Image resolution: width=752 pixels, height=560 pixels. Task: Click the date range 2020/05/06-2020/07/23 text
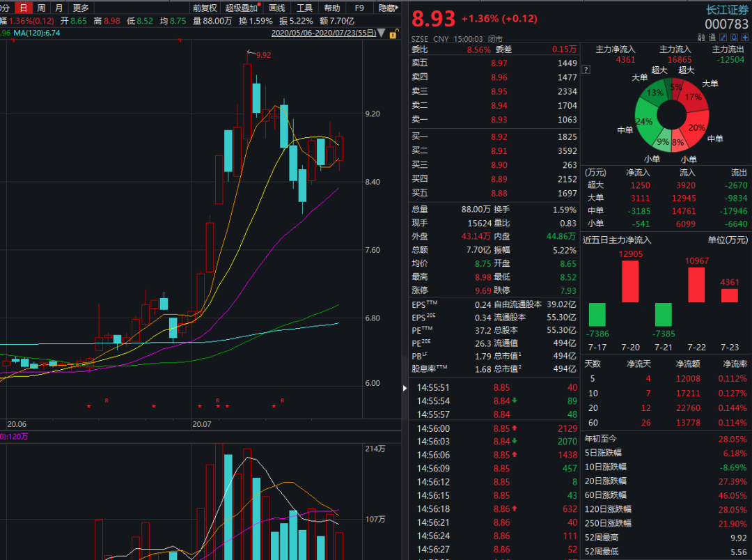[322, 33]
